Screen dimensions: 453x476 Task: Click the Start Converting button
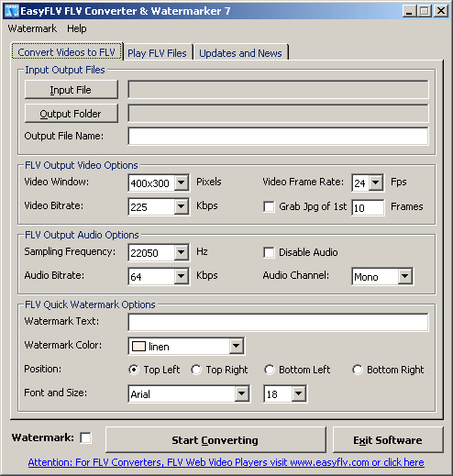point(215,440)
